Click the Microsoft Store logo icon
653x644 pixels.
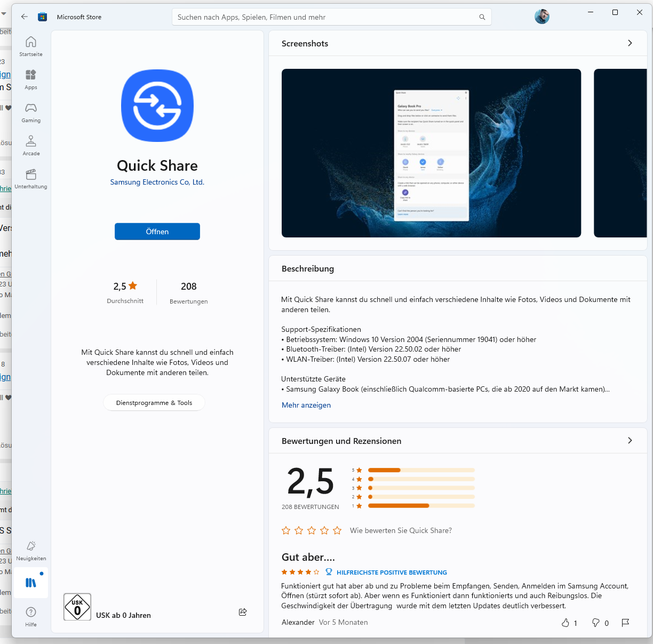point(42,17)
